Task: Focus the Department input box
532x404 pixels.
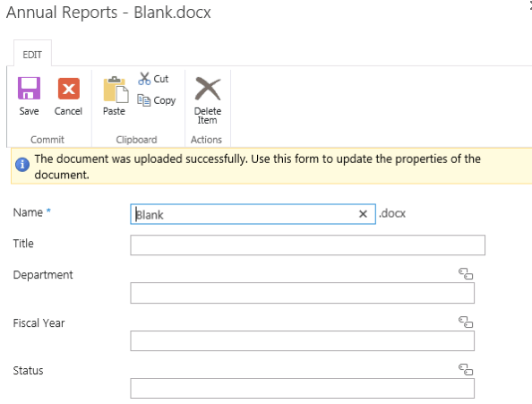Action: tap(302, 293)
